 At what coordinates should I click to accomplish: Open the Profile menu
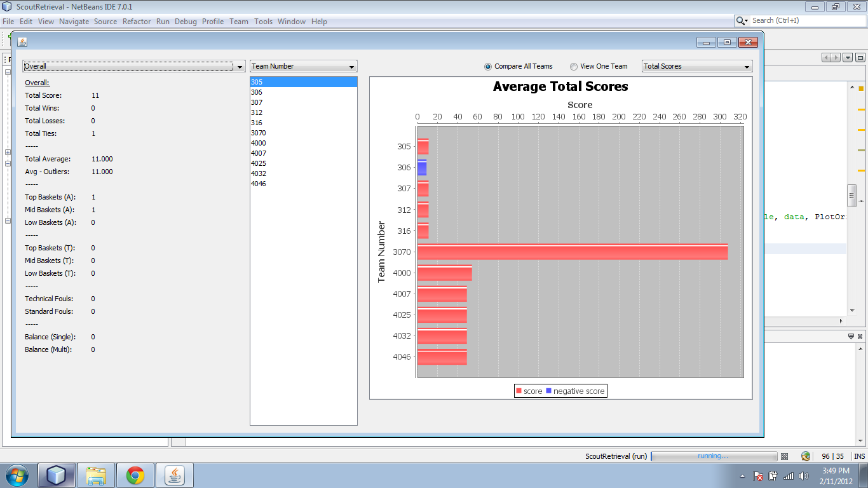point(213,21)
